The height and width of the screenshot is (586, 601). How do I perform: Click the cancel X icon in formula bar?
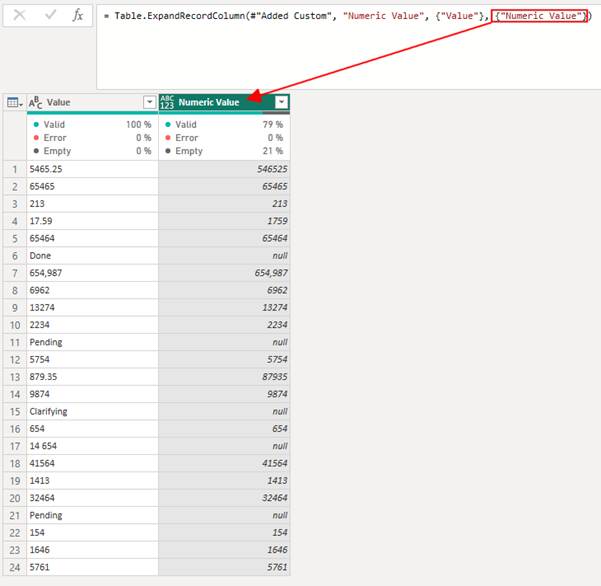tap(19, 16)
